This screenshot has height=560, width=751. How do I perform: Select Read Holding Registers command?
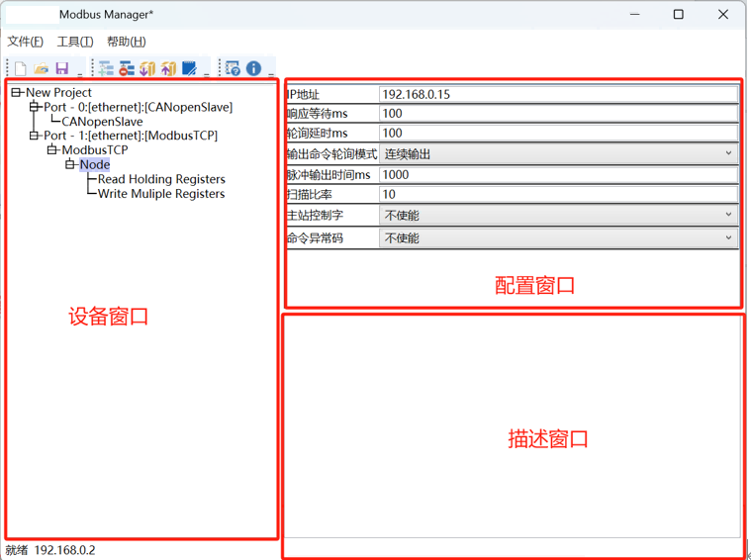tap(161, 179)
